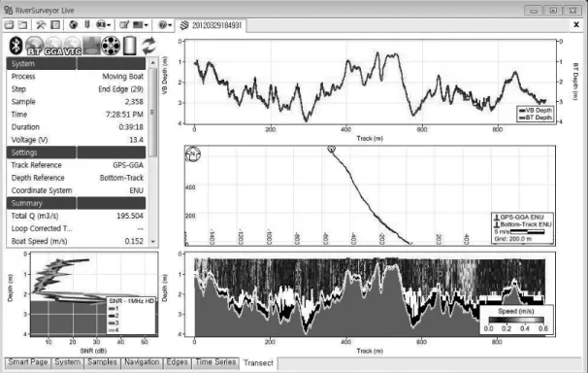This screenshot has height=373, width=588.
Task: Click the Speed (m/s) color scale bar
Action: [516, 321]
